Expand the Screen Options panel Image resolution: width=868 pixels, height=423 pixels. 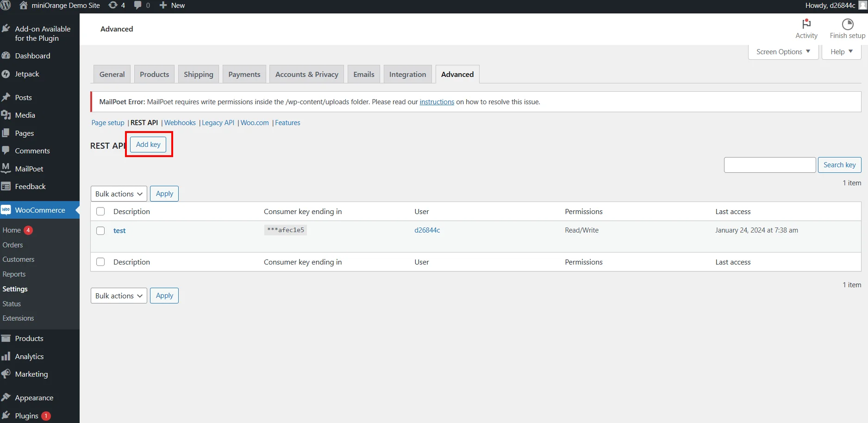[782, 51]
